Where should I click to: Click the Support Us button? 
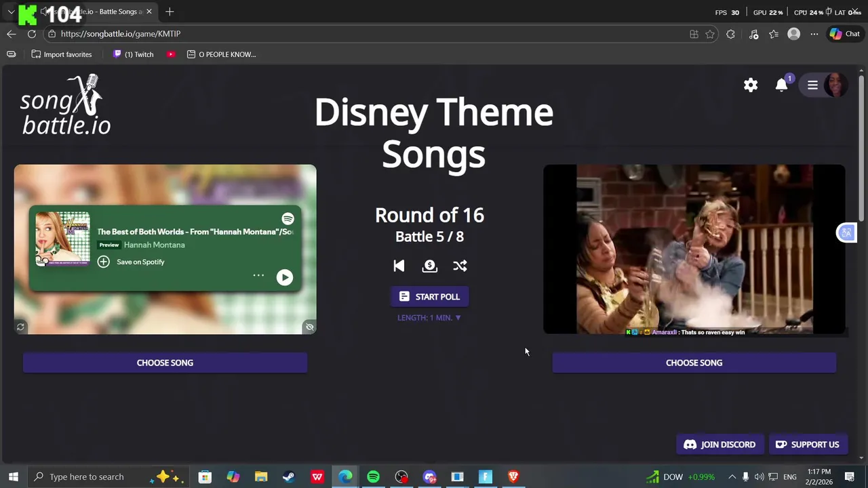point(808,445)
